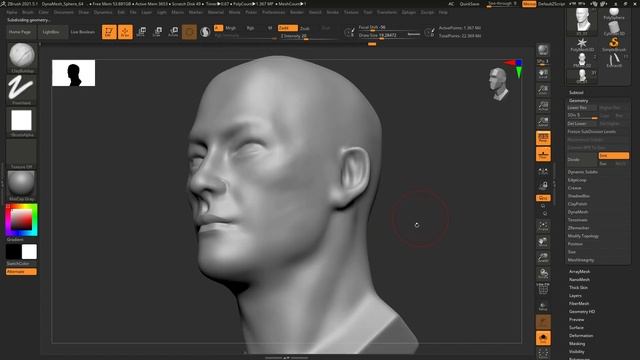Click the Zoom canvas icon
Viewport: 640px width, 360px height.
pos(543,90)
